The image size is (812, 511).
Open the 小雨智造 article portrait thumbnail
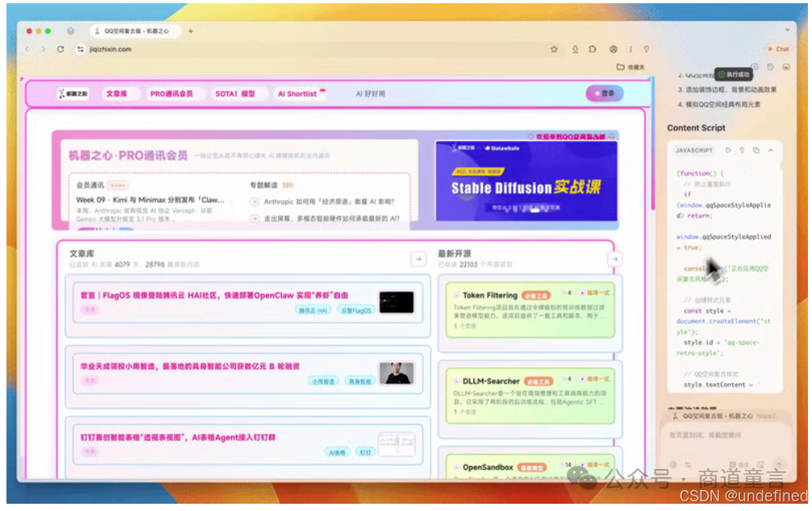[397, 373]
